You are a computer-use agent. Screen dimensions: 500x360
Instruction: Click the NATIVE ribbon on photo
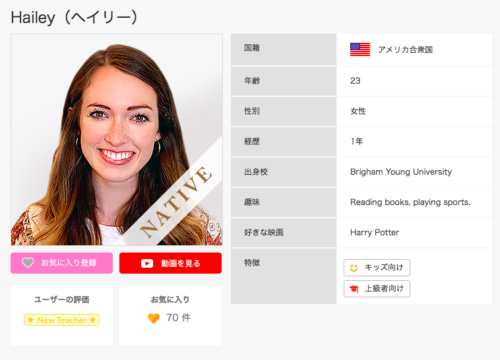(x=176, y=202)
